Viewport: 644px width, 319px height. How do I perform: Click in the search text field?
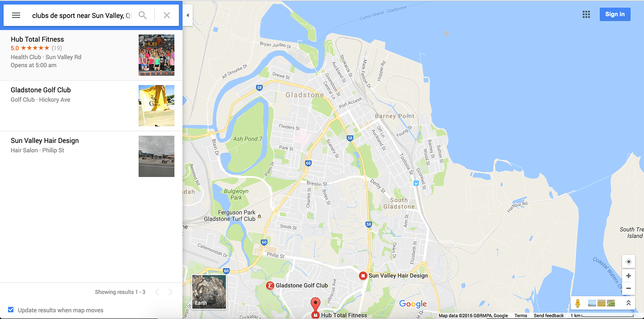coord(81,15)
